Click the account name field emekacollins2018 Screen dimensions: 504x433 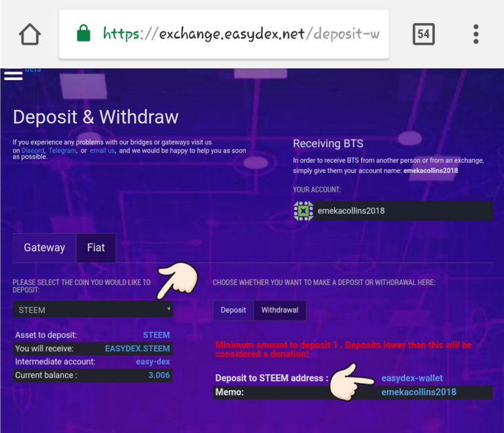pyautogui.click(x=403, y=211)
